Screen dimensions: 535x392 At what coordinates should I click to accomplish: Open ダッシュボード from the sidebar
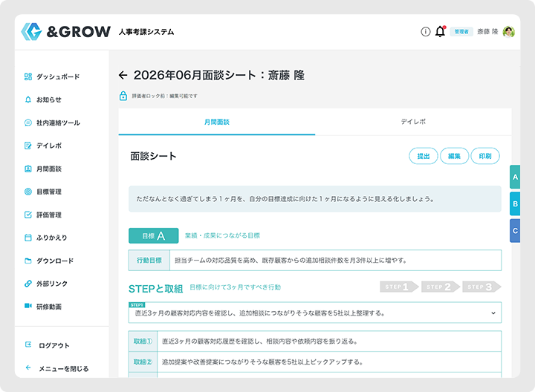click(x=52, y=76)
